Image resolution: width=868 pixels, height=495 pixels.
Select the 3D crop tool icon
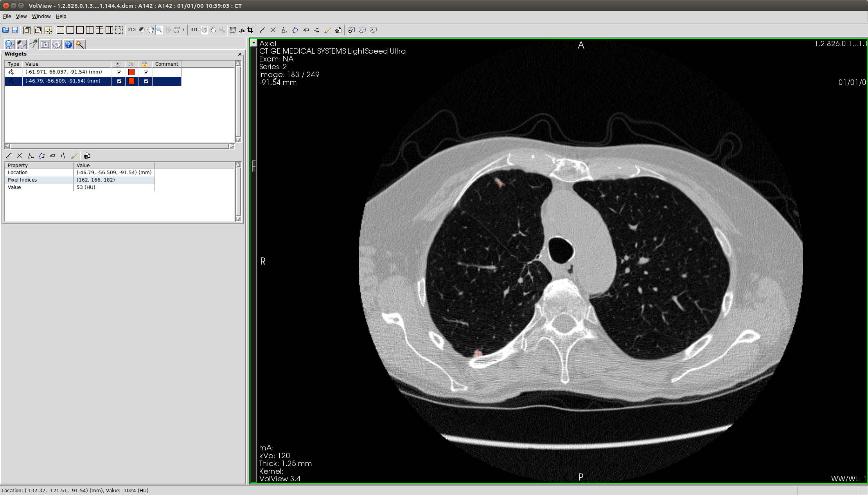(x=250, y=30)
